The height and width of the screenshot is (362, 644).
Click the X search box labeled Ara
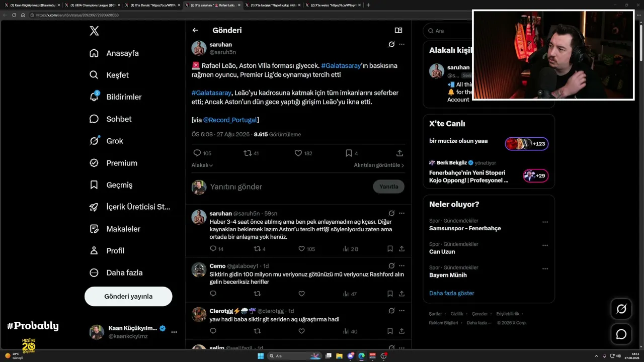(447, 31)
